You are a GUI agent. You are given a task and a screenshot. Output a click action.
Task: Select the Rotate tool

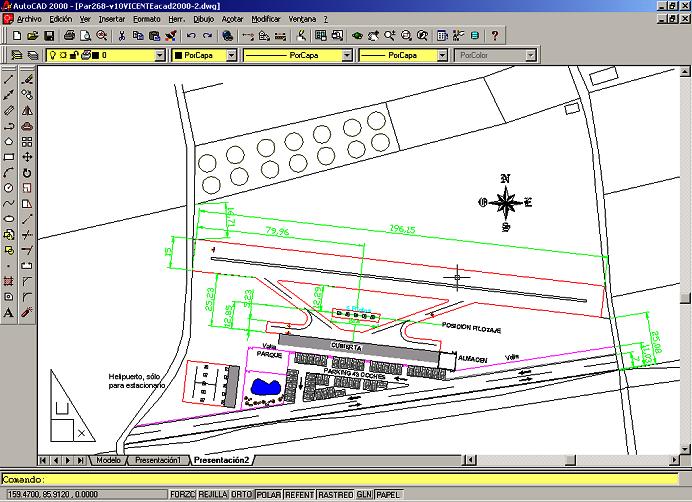27,172
